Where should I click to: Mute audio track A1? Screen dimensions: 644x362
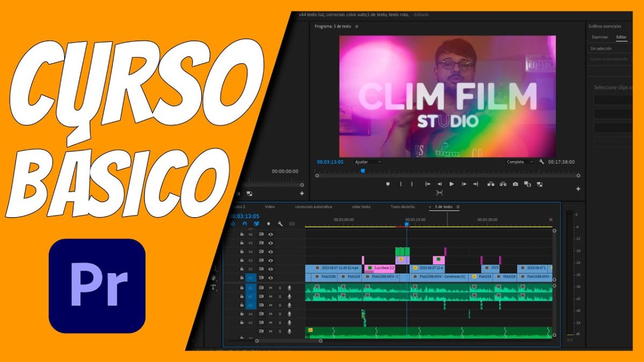click(270, 288)
